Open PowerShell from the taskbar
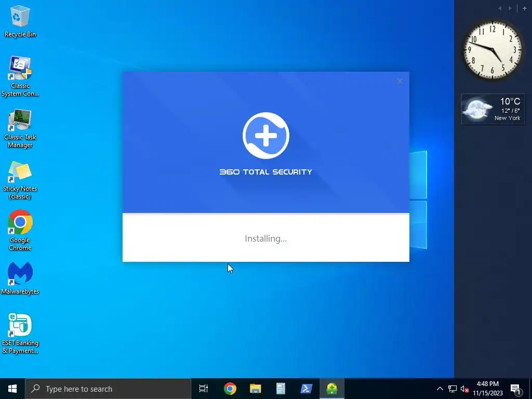Screen dimensions: 532x399 point(307,389)
